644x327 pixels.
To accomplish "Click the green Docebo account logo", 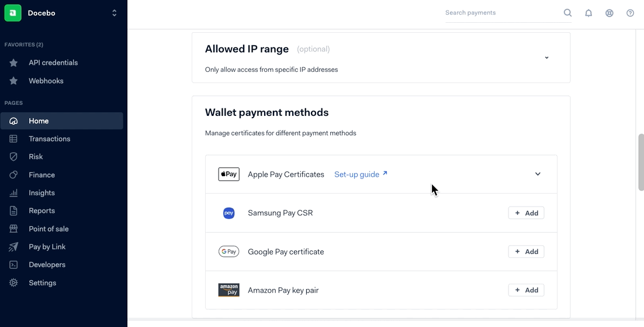I will (13, 13).
